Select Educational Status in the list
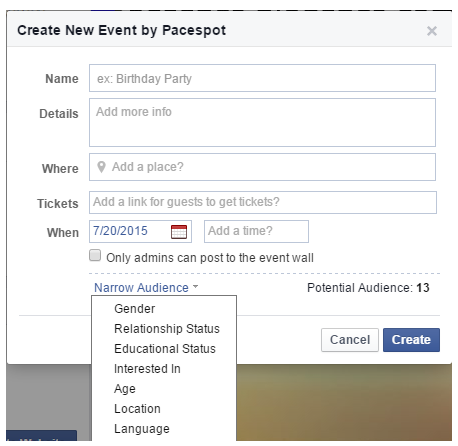Screen dimensions: 458x446 (x=165, y=349)
